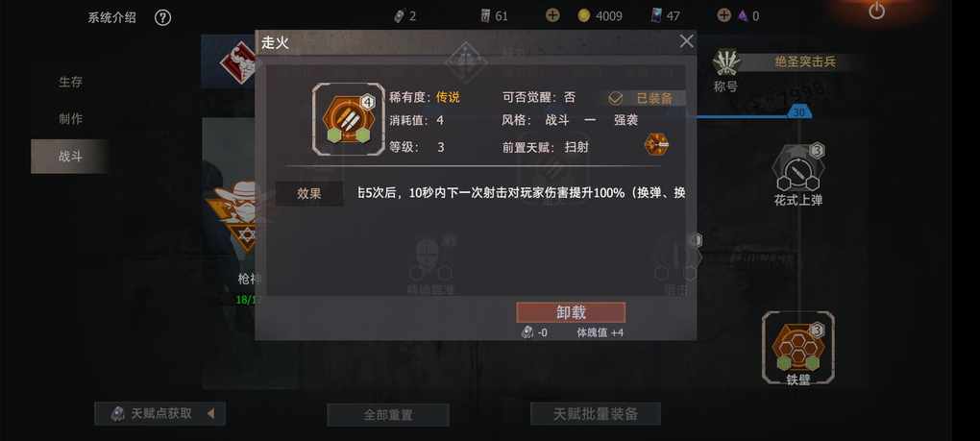Click the 称号 title emblem icon
980x441 pixels.
pos(726,63)
